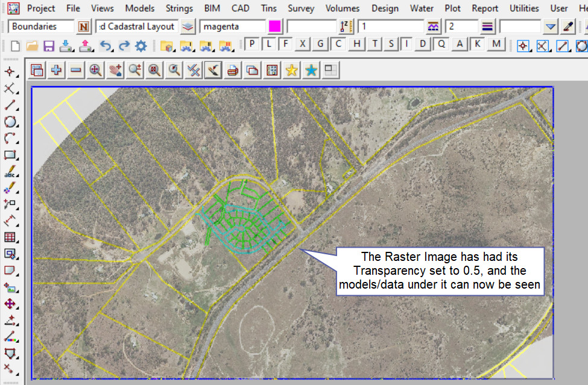The height and width of the screenshot is (385, 588).
Task: Click the Boundaries name input field
Action: pos(41,27)
